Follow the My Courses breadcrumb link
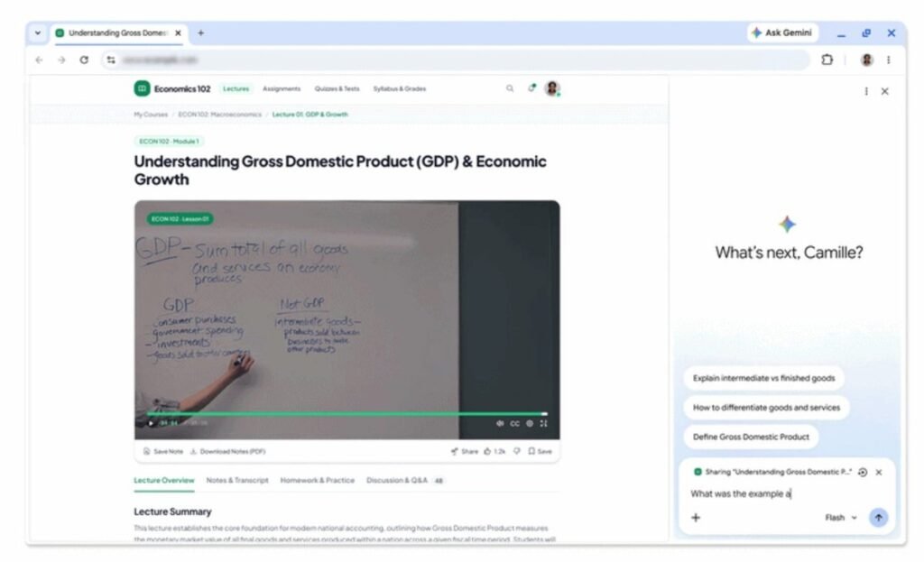The width and height of the screenshot is (924, 562). click(151, 115)
